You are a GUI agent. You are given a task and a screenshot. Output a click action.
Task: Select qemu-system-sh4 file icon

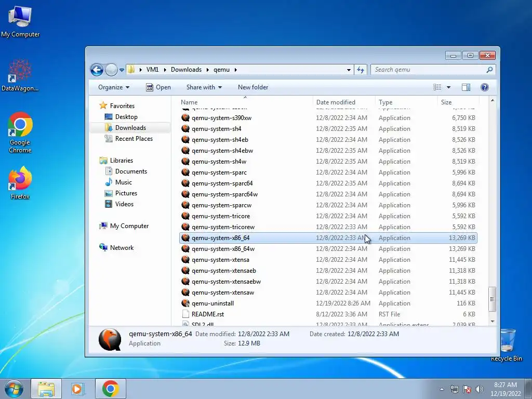tap(185, 129)
